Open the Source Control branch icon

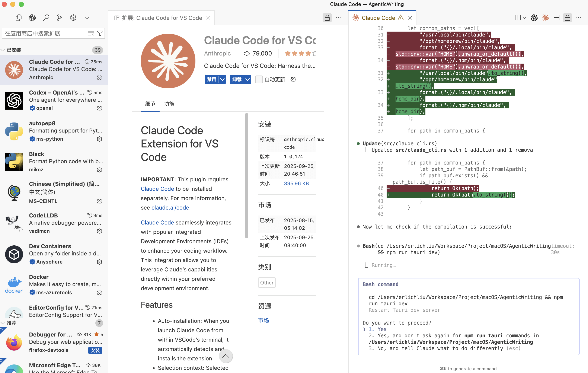pos(60,18)
